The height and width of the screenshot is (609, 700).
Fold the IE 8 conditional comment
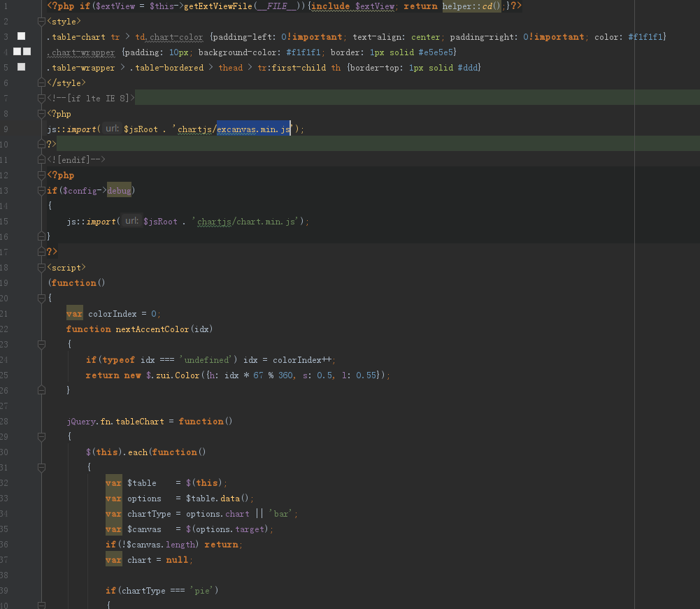[x=42, y=98]
